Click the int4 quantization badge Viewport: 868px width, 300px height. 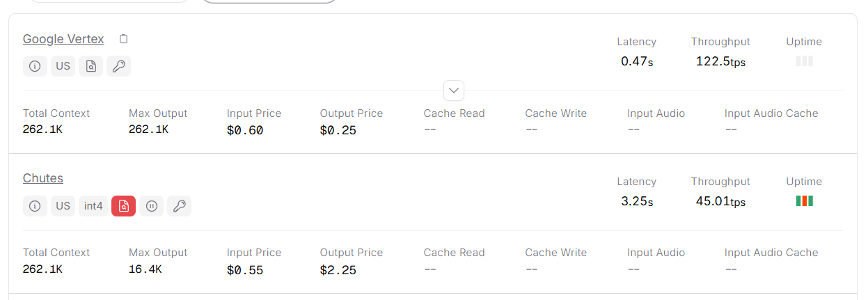tap(93, 206)
